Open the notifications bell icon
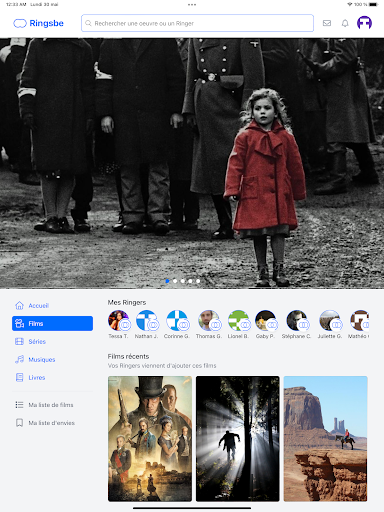The height and width of the screenshot is (512, 384). tap(345, 23)
